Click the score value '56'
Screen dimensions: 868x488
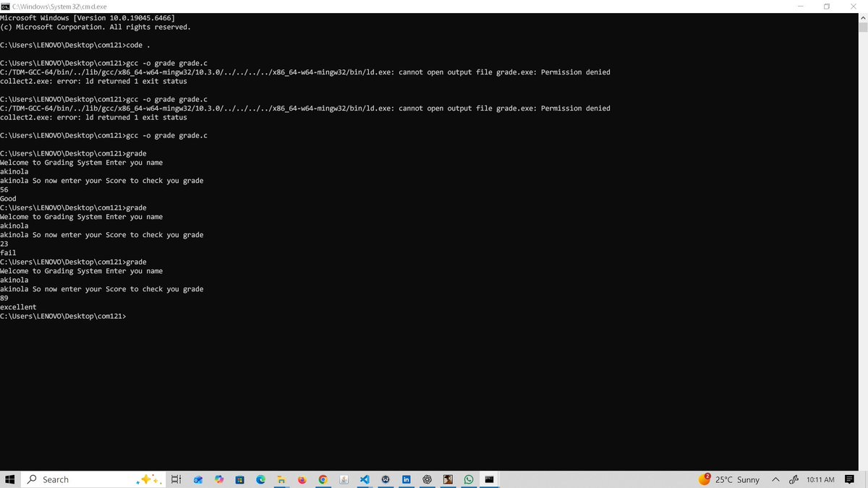4,189
